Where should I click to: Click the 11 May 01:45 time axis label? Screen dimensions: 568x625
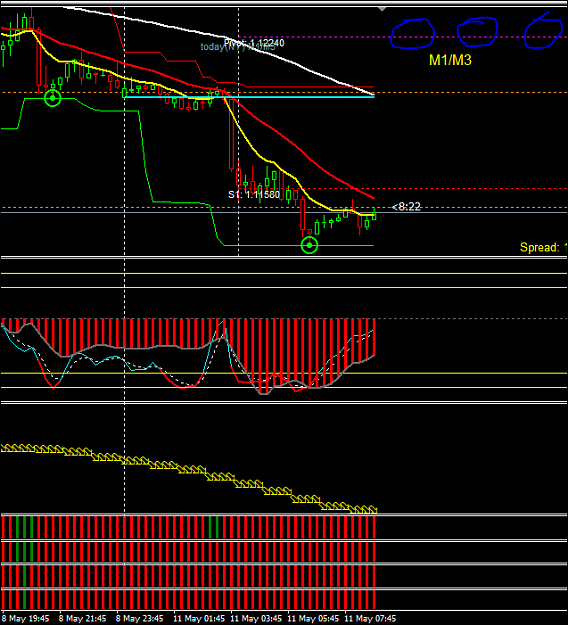(x=199, y=619)
